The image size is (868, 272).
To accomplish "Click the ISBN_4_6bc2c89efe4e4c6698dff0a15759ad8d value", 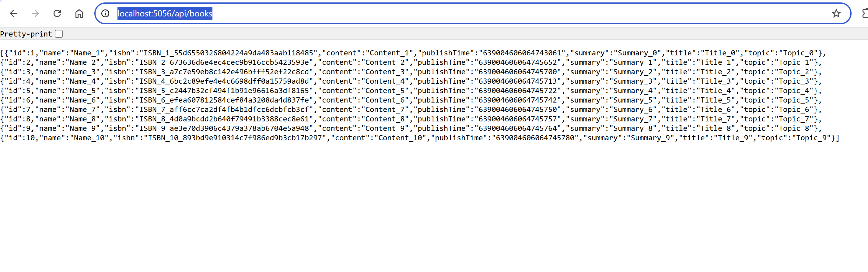I will point(224,81).
